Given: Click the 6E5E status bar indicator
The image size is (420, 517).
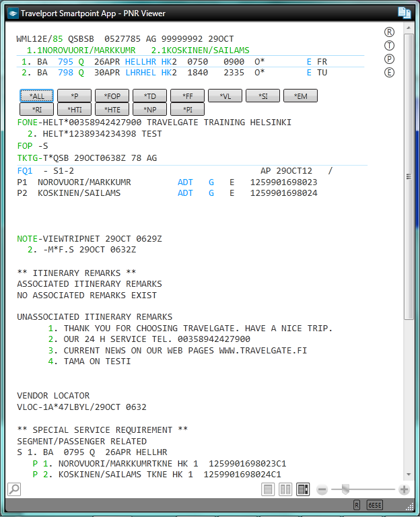Looking at the screenshot, I should 375,505.
